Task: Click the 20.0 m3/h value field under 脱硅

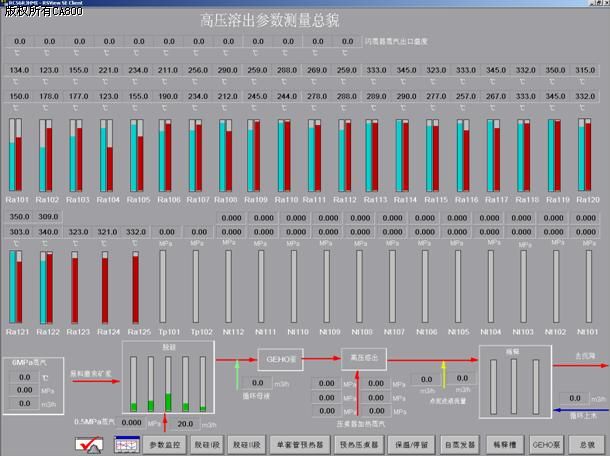Action: (185, 423)
